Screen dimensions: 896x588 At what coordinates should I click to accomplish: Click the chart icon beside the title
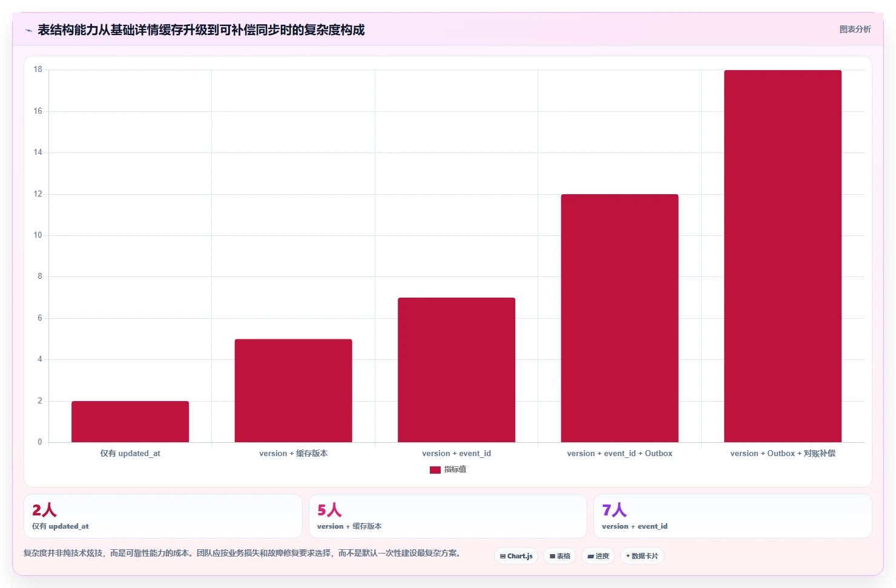28,30
